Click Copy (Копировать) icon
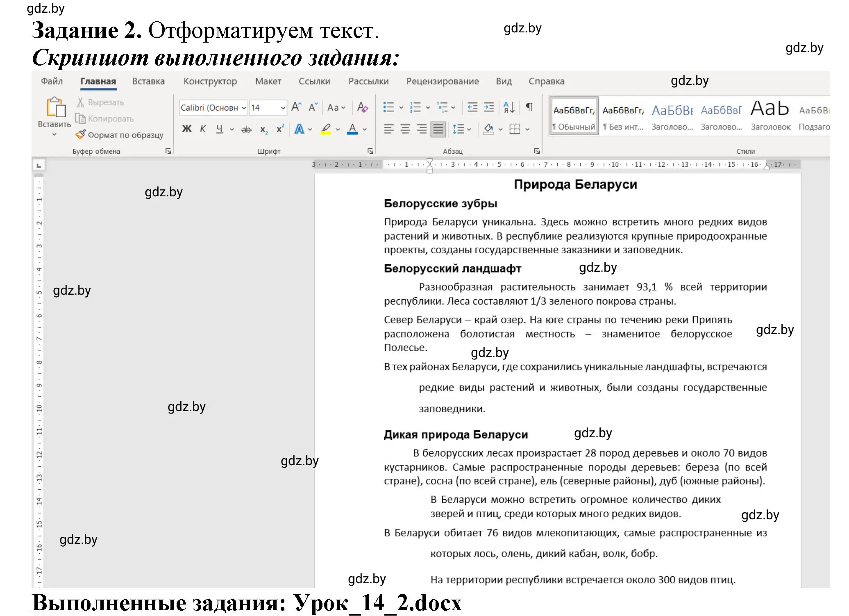The image size is (849, 616). click(81, 118)
